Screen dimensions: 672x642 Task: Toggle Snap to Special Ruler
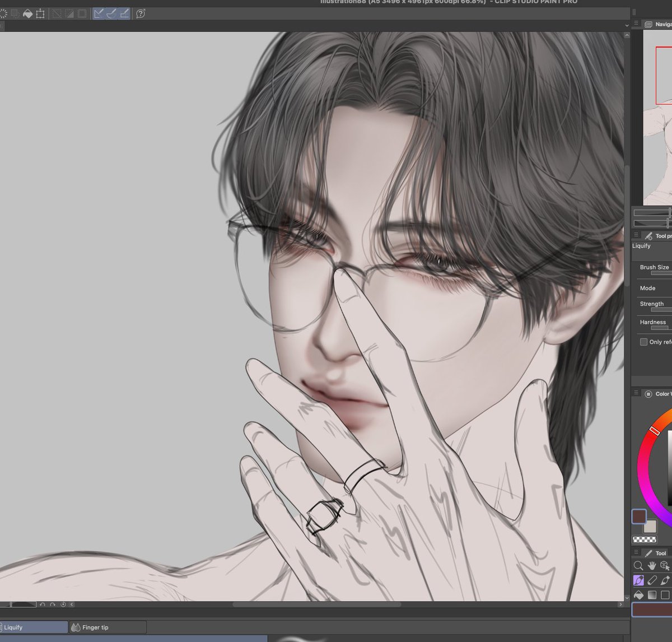[111, 13]
